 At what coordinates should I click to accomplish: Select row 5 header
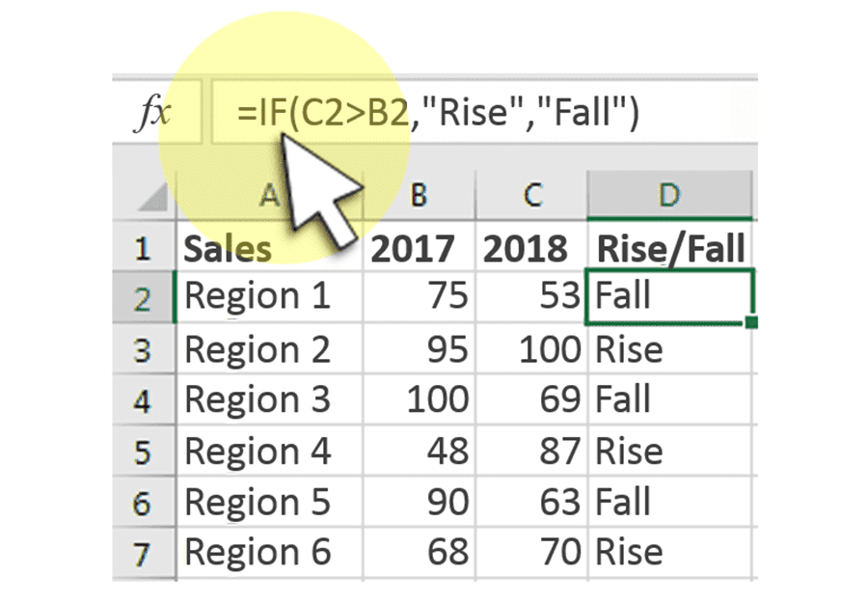pos(143,452)
